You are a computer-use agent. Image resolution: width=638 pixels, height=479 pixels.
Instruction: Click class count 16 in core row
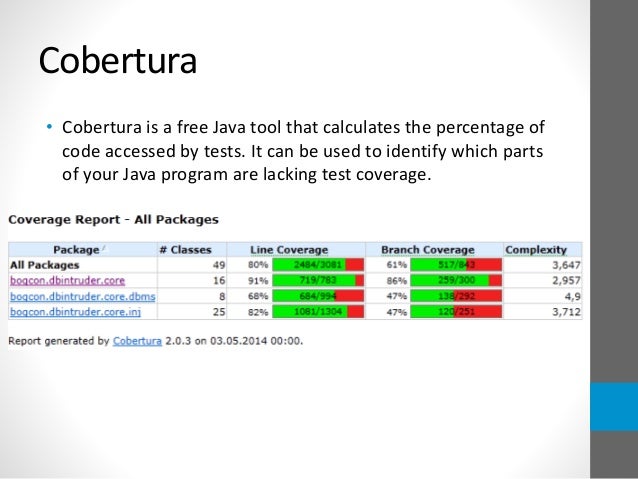coord(219,281)
